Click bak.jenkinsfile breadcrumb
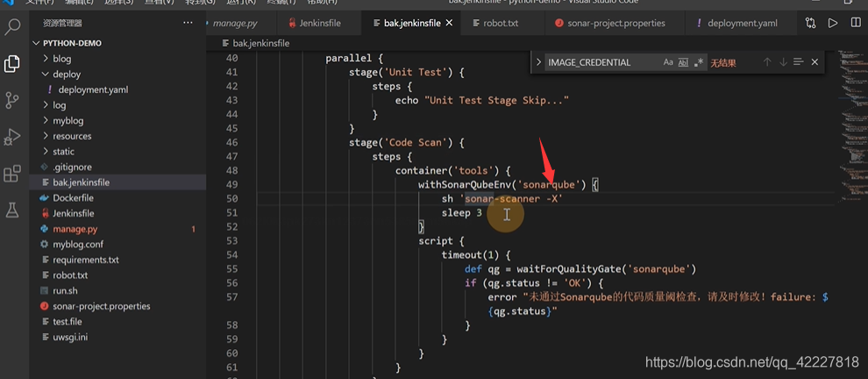 coord(256,43)
